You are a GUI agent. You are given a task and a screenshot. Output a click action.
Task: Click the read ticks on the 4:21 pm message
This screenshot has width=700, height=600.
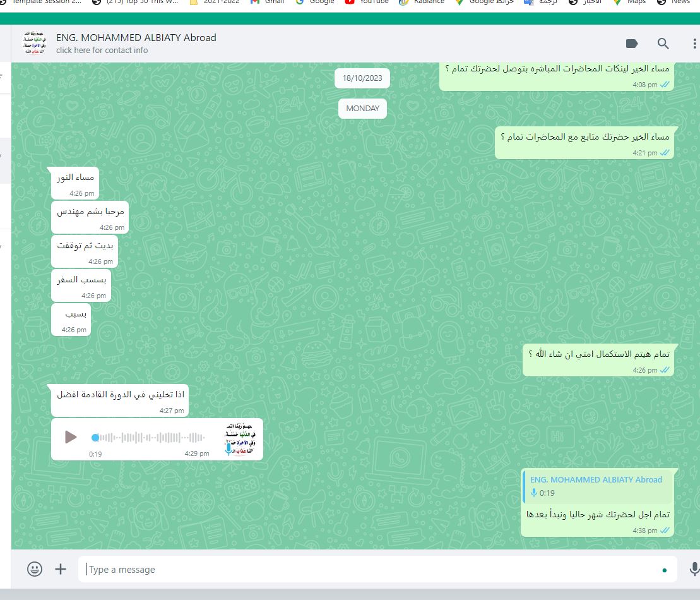click(665, 153)
